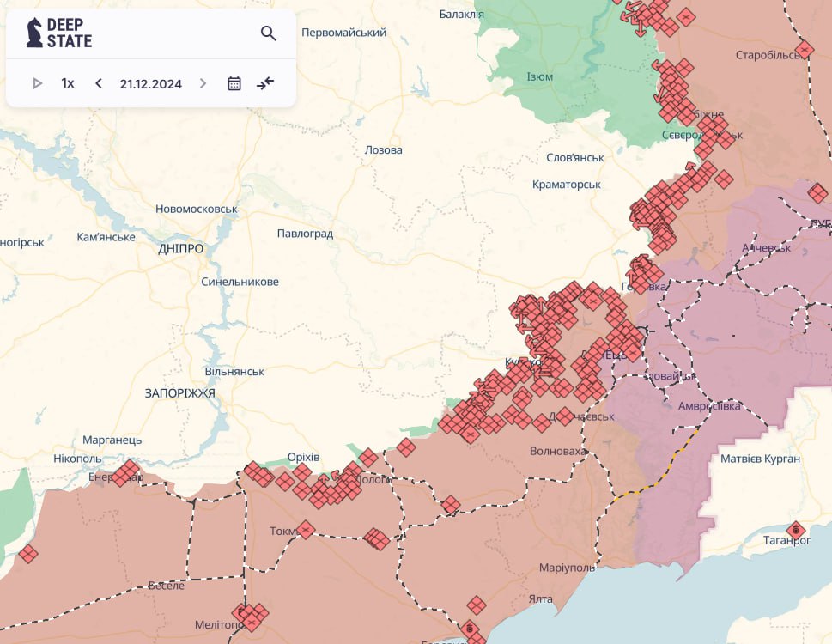Click the ДНІПРО city label

181,248
